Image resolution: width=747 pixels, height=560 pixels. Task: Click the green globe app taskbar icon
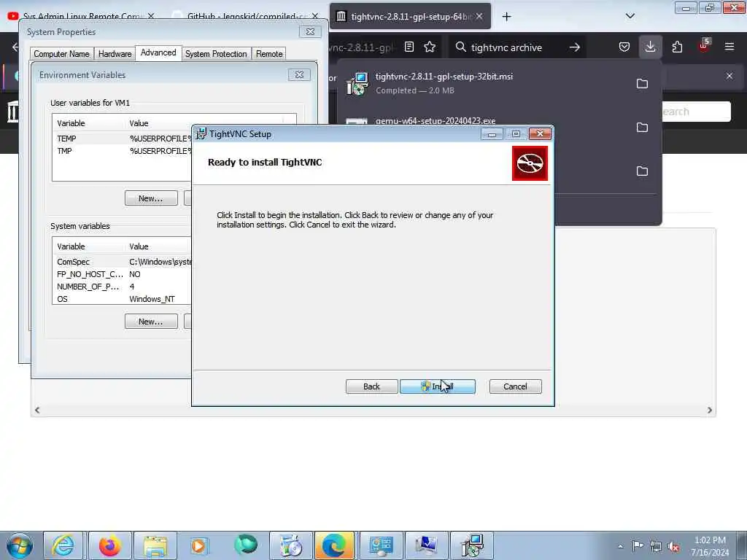pos(245,545)
